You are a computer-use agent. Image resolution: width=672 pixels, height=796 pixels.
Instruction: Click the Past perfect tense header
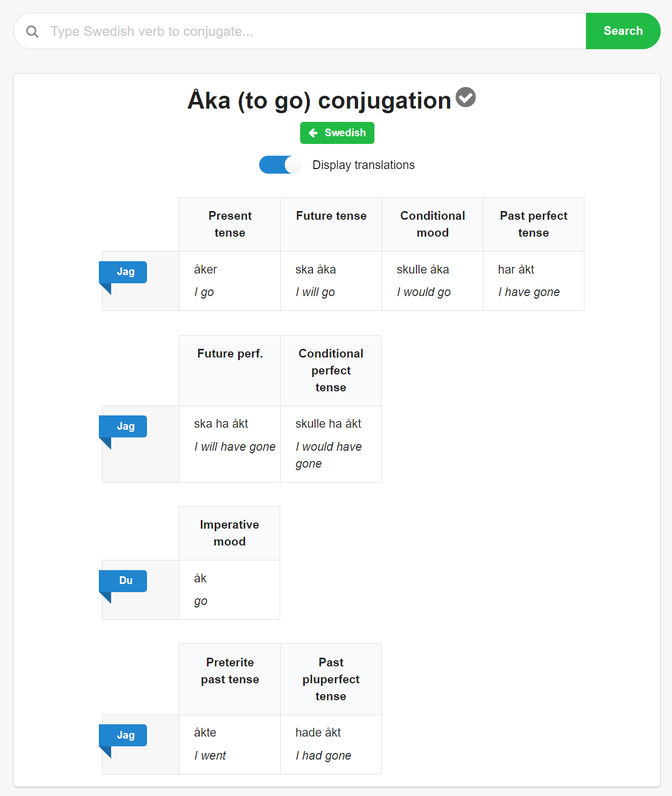point(534,224)
